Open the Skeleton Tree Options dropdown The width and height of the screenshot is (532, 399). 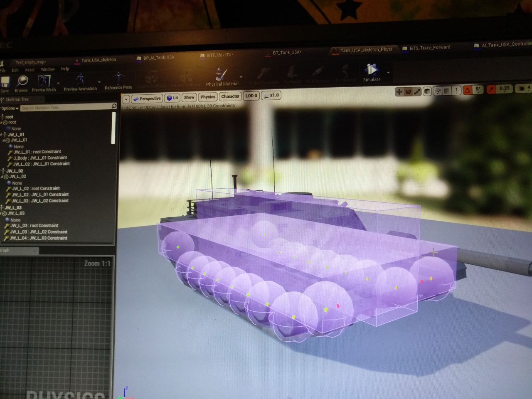[9, 108]
